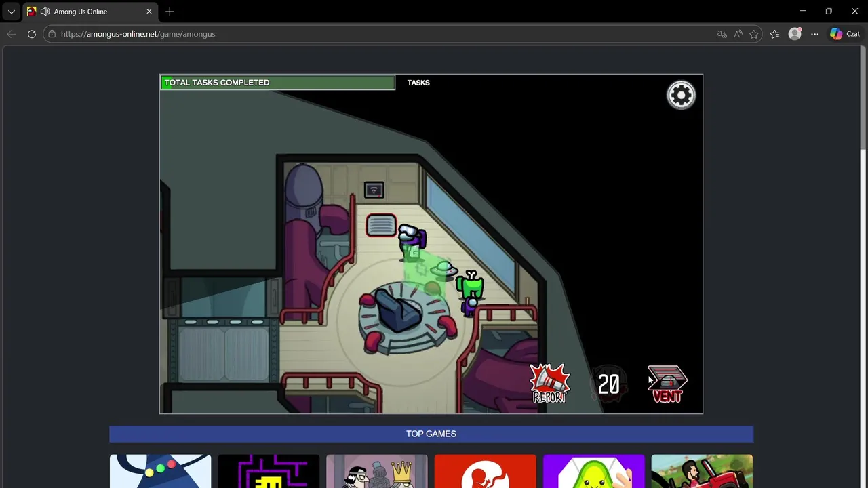Select the Among Us Online tab
Screen dimensions: 868x488
point(90,12)
